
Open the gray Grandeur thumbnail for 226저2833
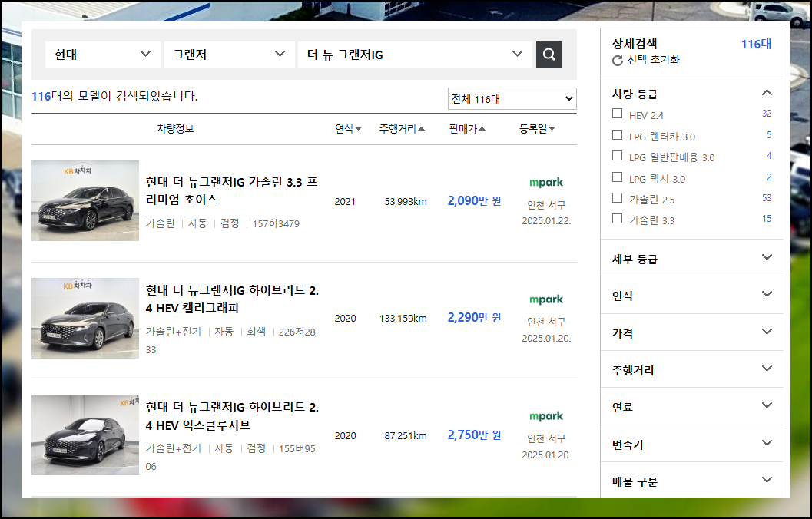click(x=85, y=318)
